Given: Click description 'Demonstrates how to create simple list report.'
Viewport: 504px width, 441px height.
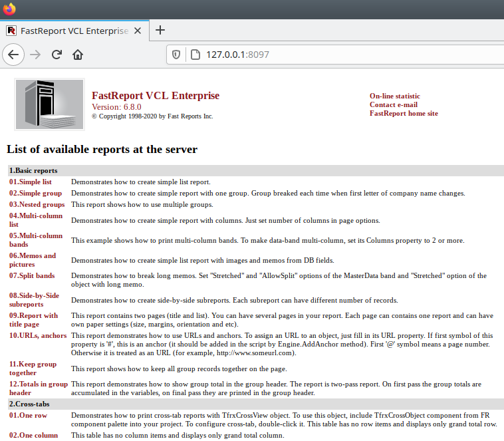Looking at the screenshot, I should [141, 182].
